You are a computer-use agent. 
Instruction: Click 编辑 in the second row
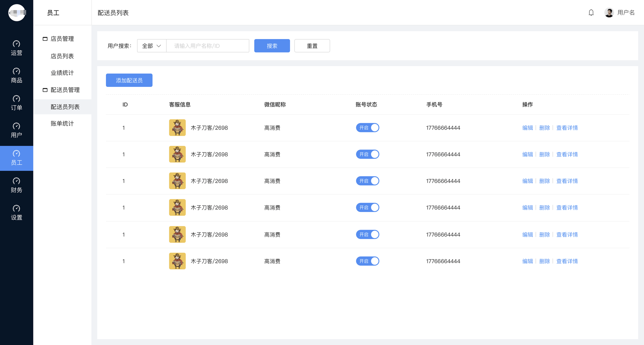(x=527, y=154)
